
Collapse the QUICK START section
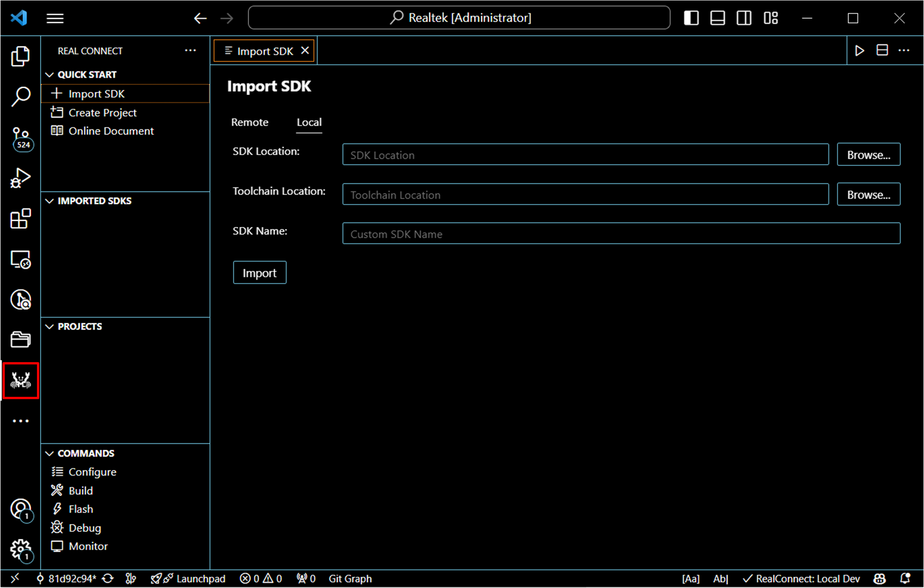pos(87,75)
